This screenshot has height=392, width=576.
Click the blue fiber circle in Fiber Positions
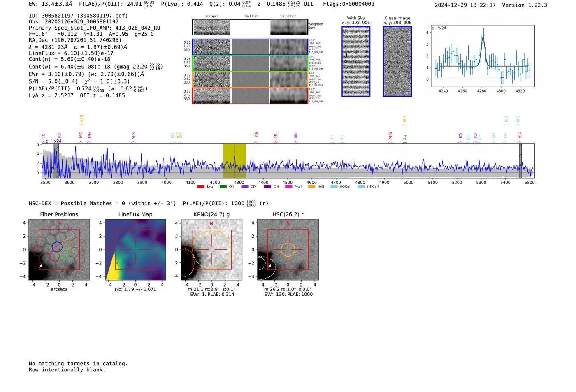click(57, 247)
